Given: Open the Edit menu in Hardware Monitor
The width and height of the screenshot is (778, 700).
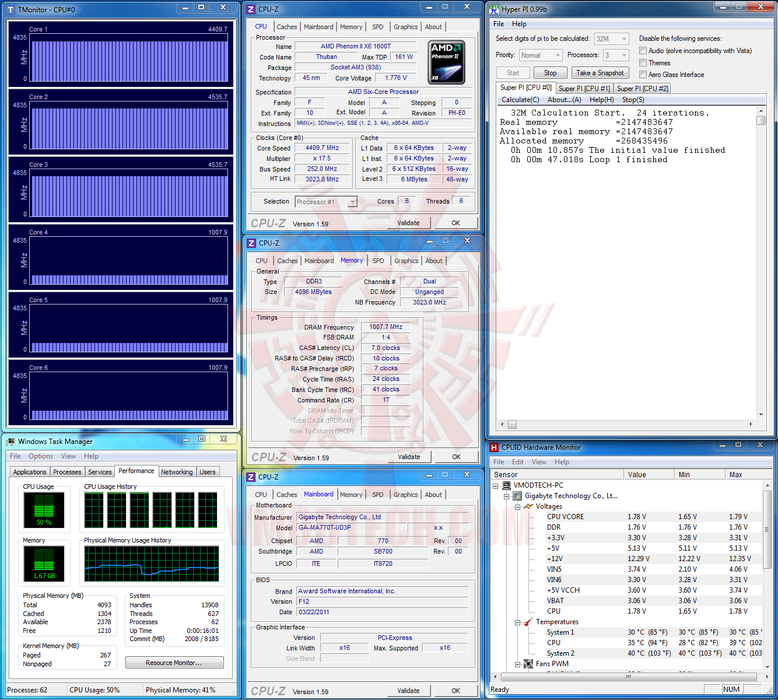Looking at the screenshot, I should pyautogui.click(x=518, y=462).
